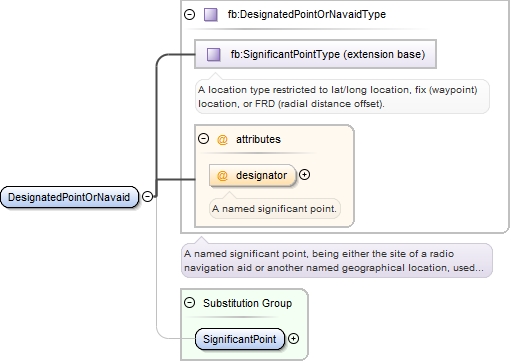The height and width of the screenshot is (362, 511).
Task: Select the fb:SignificantPointType extension base box
Action: point(315,54)
